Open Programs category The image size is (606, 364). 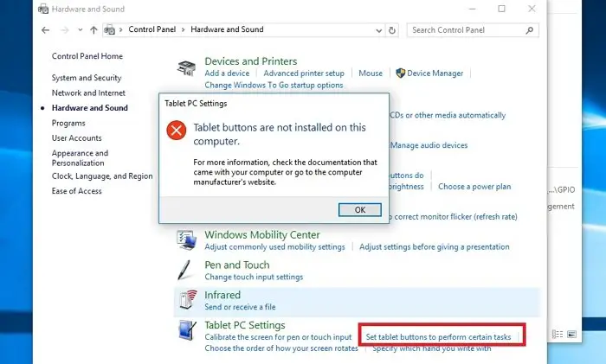click(68, 123)
